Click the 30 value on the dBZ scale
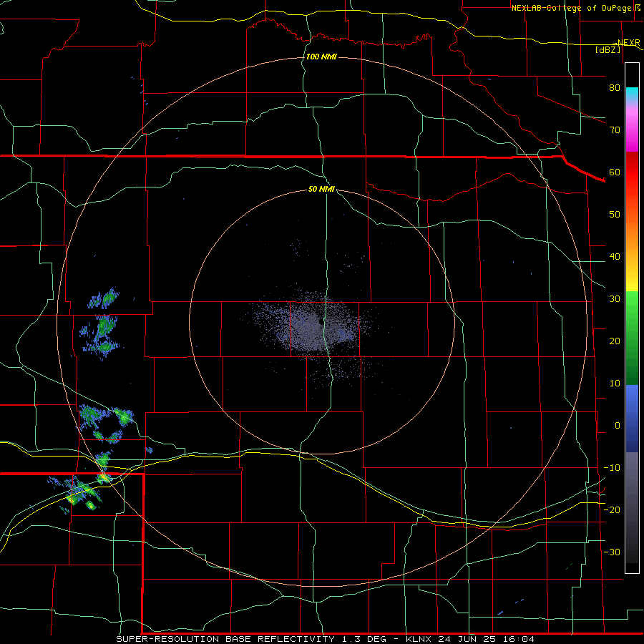 [615, 298]
